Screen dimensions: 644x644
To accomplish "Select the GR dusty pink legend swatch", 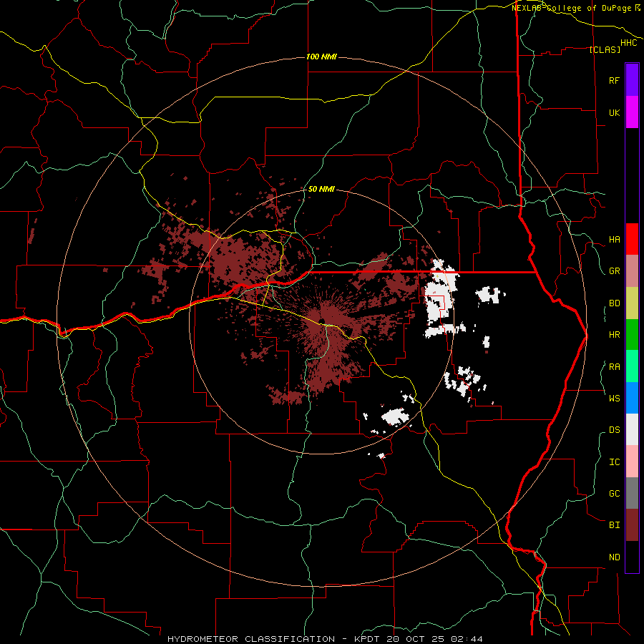I will pos(632,271).
